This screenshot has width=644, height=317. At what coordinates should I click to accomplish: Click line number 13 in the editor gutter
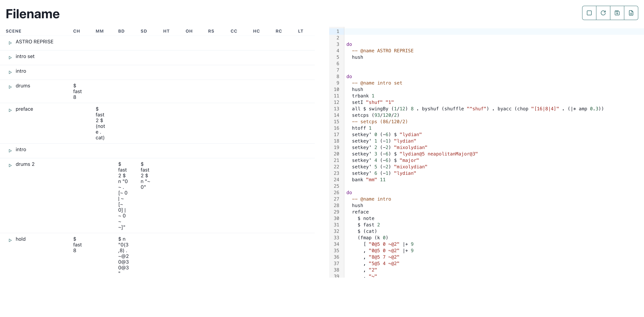click(336, 109)
